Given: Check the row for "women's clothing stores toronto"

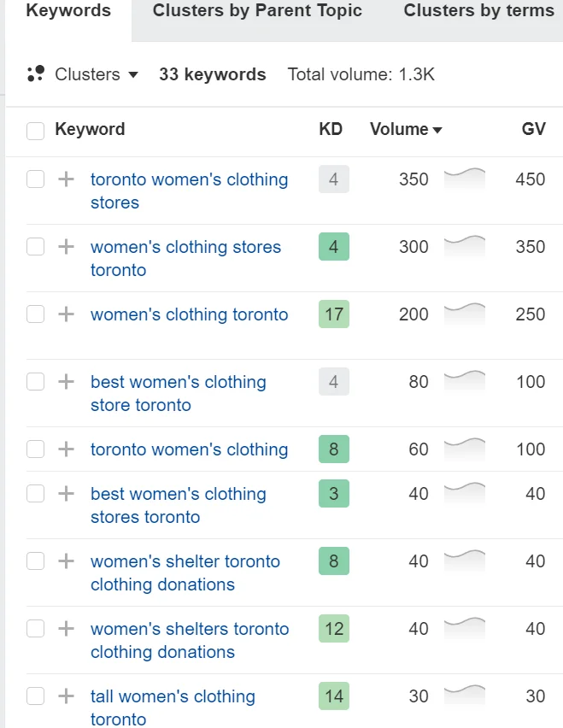Looking at the screenshot, I should point(36,247).
